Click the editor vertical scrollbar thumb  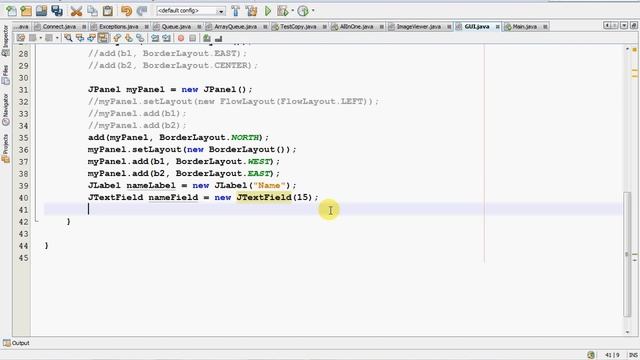point(627,254)
